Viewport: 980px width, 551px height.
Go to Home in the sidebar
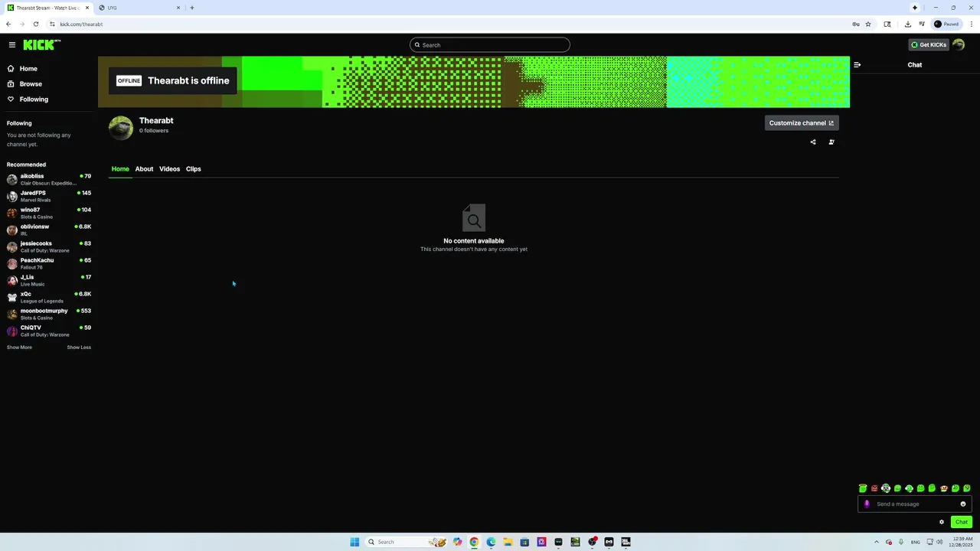[x=28, y=69]
